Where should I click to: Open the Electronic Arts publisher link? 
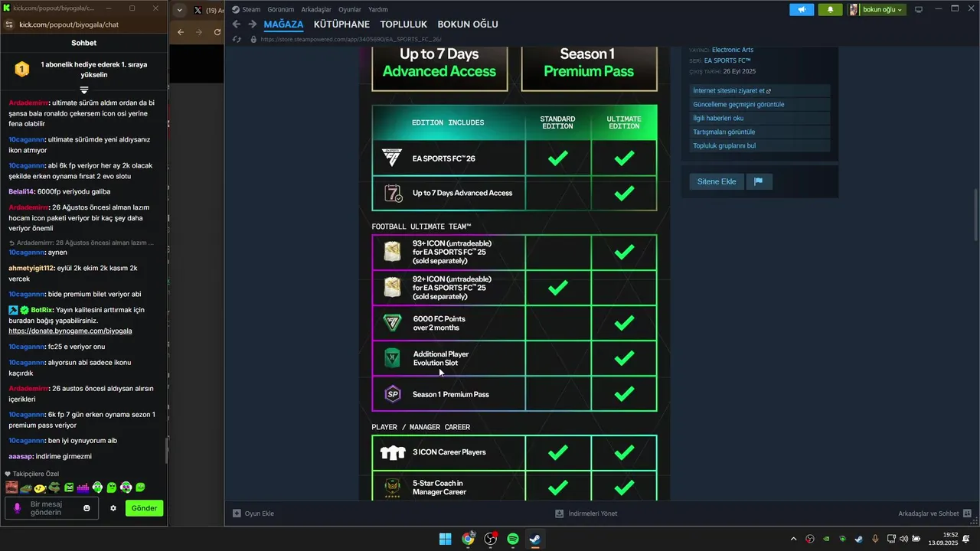point(733,50)
